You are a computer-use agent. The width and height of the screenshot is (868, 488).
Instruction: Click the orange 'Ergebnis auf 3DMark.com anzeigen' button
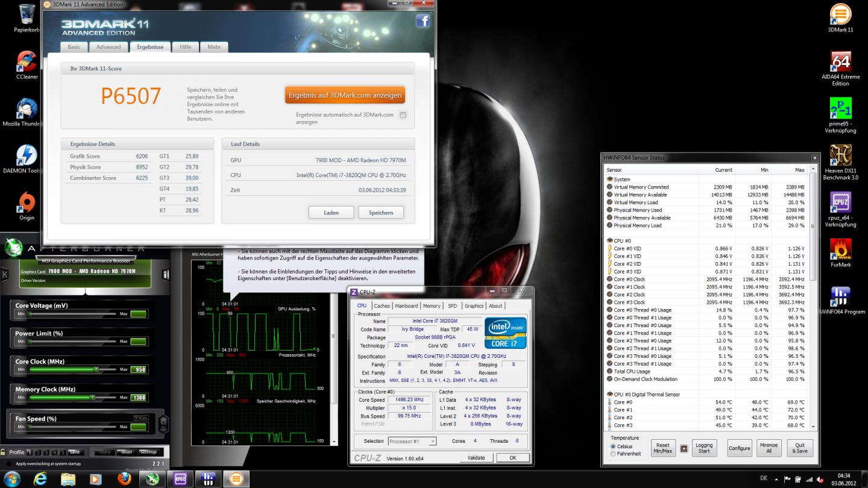tap(345, 95)
